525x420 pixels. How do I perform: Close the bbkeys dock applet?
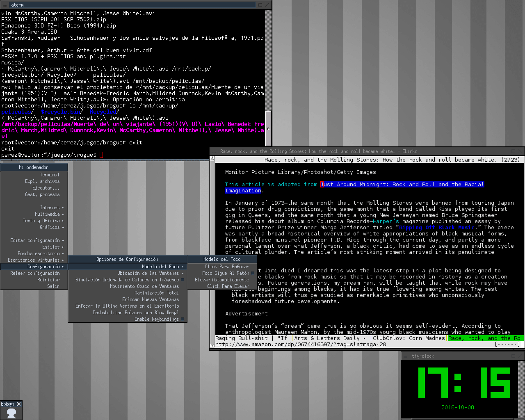point(18,404)
